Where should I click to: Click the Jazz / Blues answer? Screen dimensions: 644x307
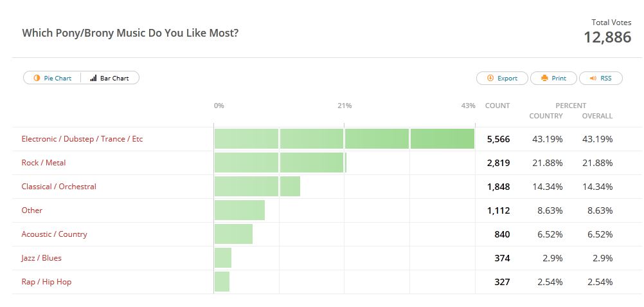tap(42, 258)
